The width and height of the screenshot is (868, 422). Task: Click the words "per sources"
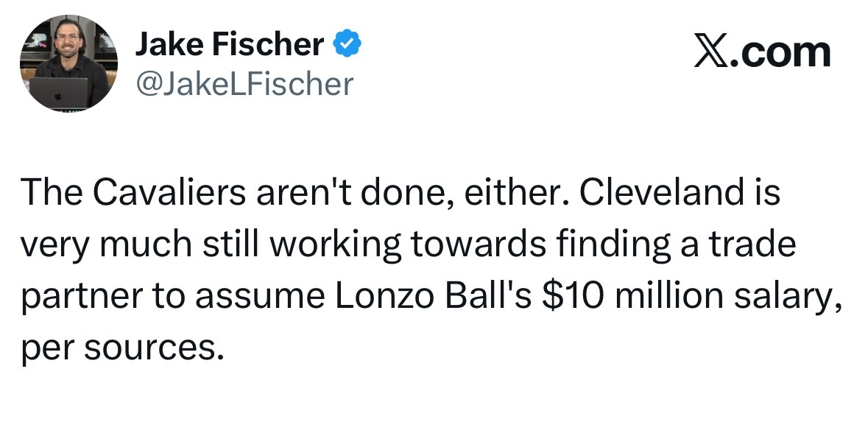click(x=121, y=346)
